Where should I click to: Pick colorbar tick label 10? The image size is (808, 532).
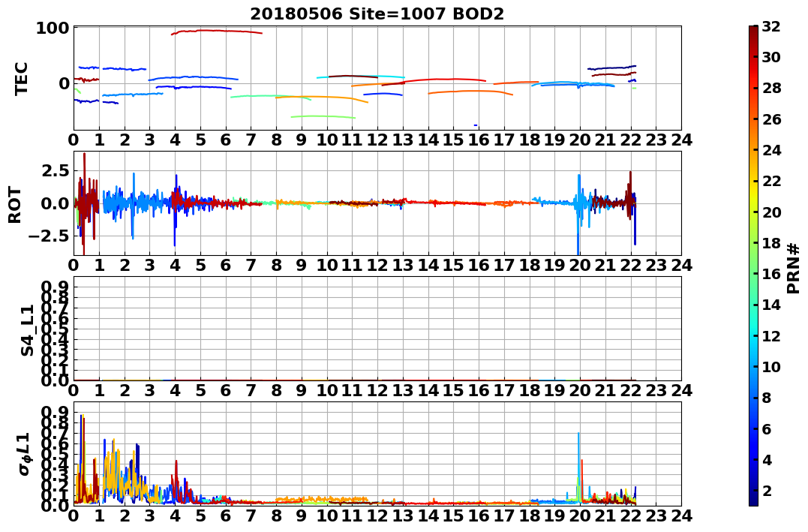[x=771, y=366]
